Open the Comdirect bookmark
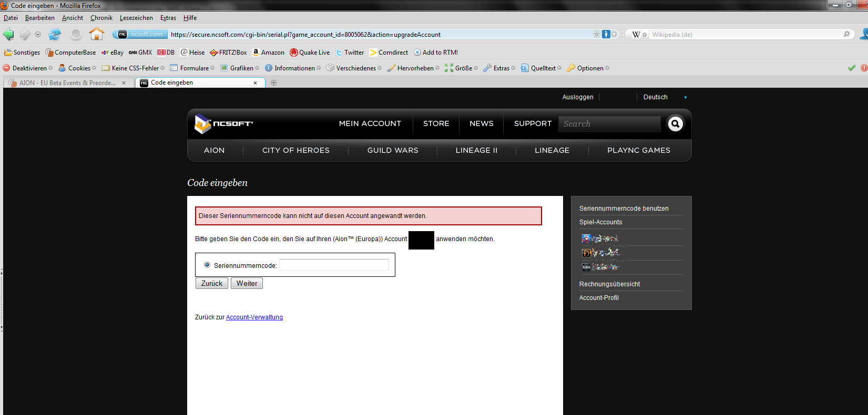The width and height of the screenshot is (868, 415). 389,53
